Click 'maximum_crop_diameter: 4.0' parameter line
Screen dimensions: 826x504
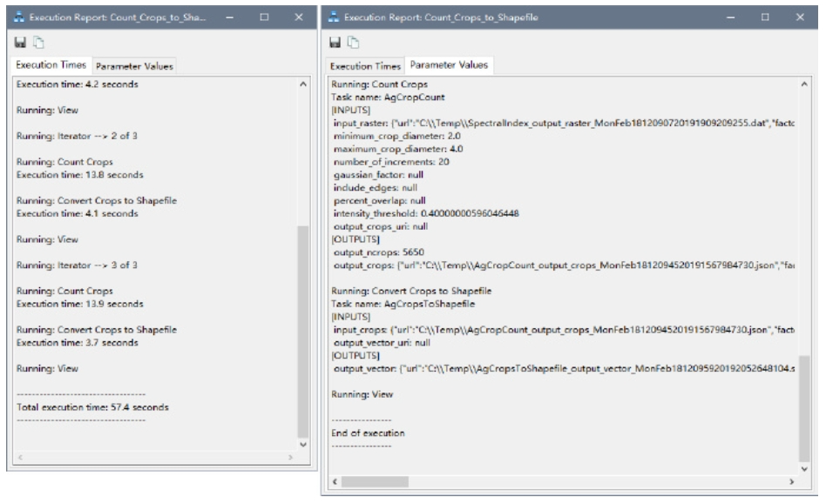[x=398, y=149]
